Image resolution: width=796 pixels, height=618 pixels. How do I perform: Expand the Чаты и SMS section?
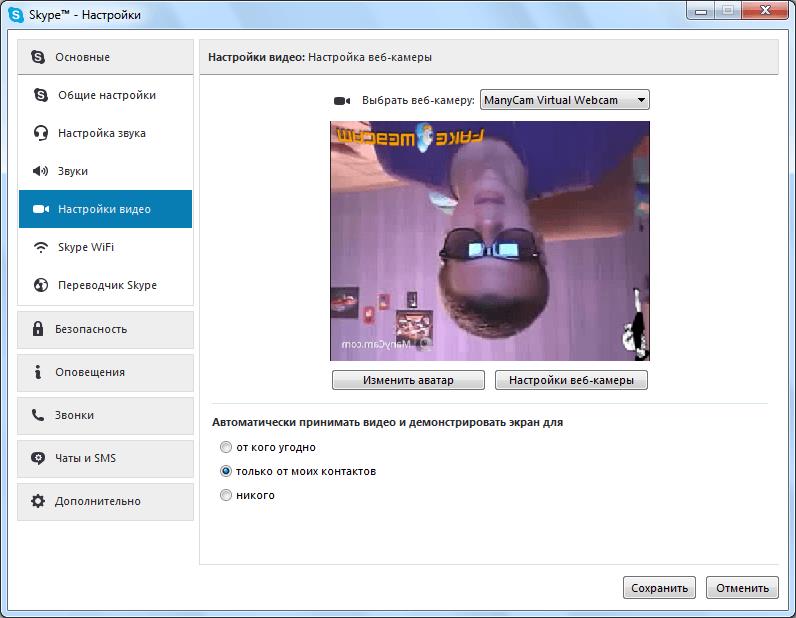click(106, 459)
